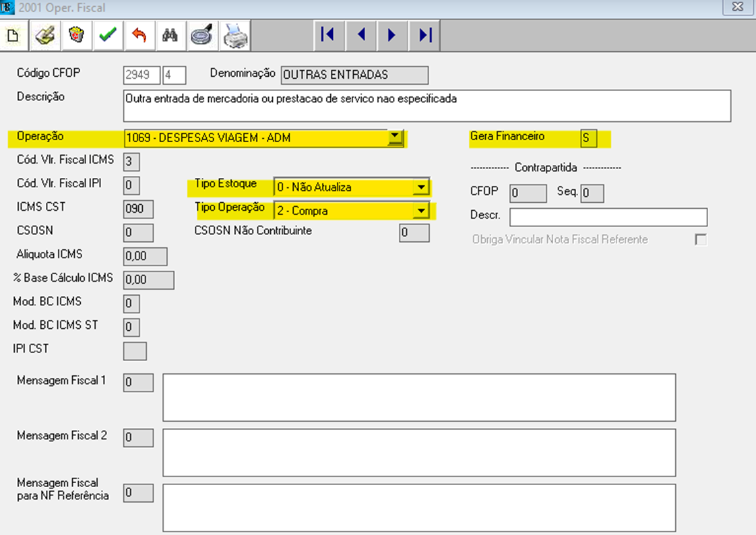Undo changes with the red arrow icon

point(139,35)
